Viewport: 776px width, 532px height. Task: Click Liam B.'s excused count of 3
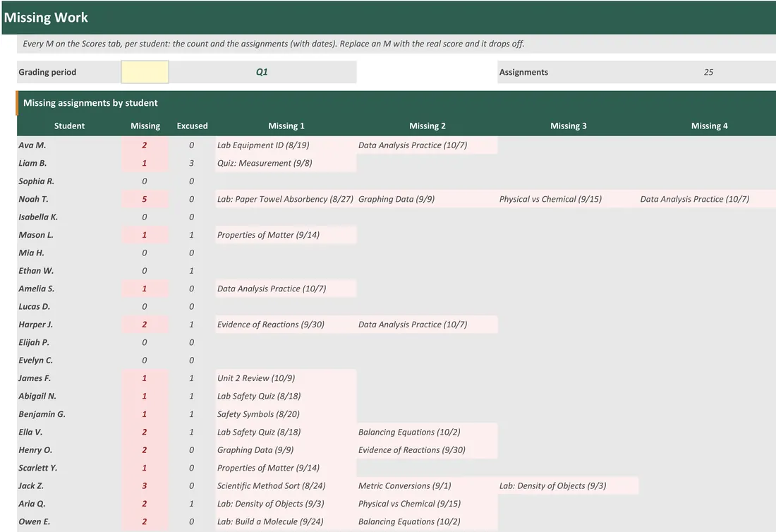click(191, 163)
